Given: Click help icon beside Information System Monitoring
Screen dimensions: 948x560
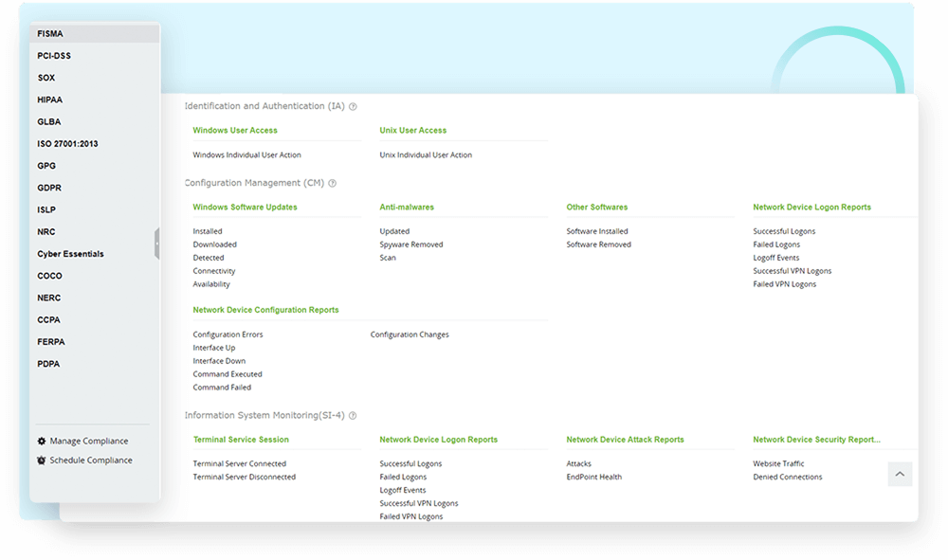Looking at the screenshot, I should click(353, 416).
